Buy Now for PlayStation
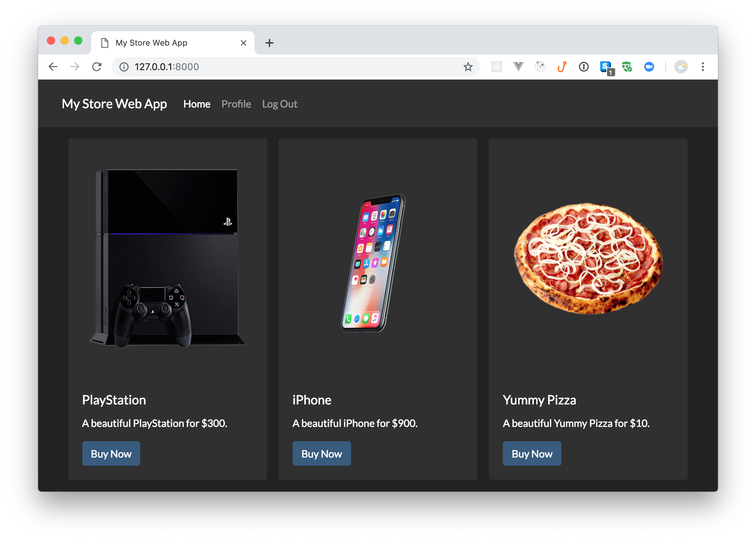The image size is (756, 542). [111, 453]
